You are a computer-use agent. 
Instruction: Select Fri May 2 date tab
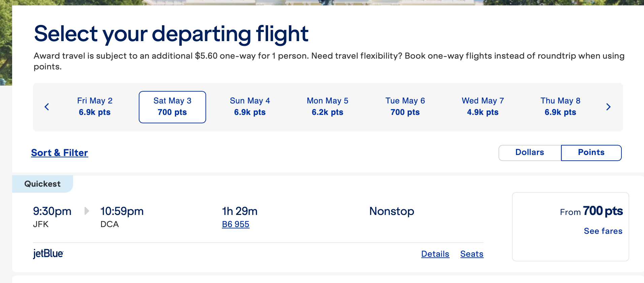pyautogui.click(x=95, y=107)
